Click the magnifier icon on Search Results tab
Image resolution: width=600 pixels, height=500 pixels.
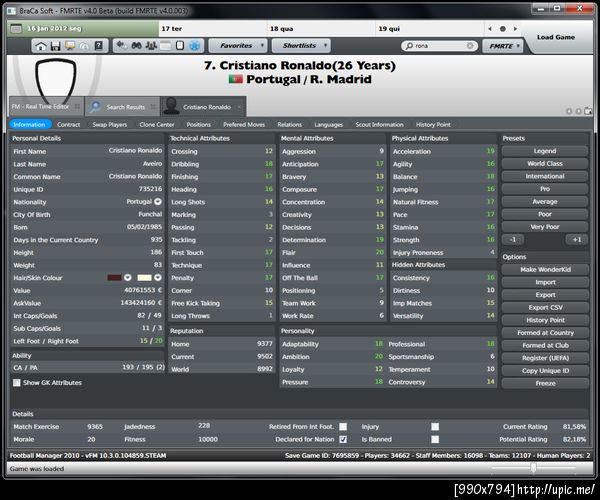(95, 107)
